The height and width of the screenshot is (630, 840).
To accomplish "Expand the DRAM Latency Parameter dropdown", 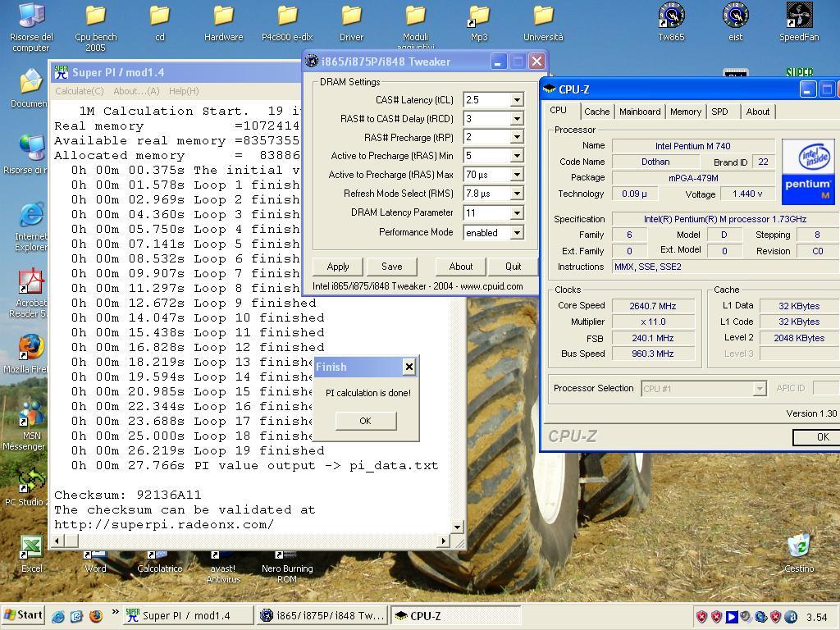I will pos(517,213).
